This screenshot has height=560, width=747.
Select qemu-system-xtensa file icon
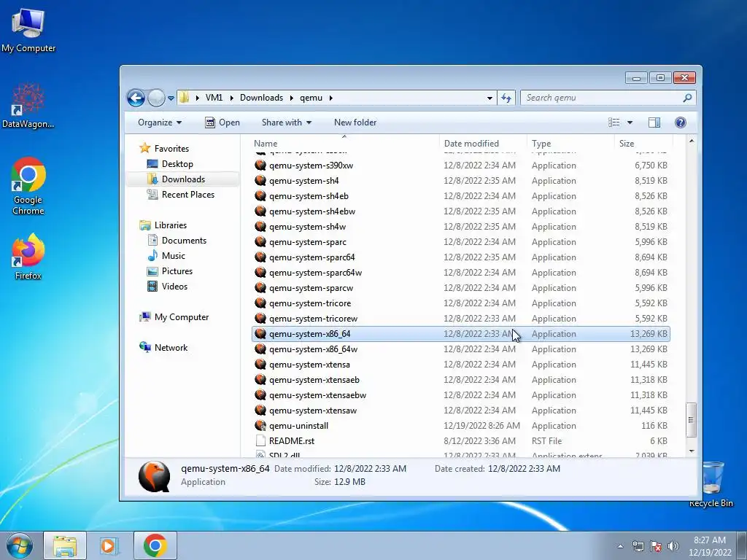260,365
